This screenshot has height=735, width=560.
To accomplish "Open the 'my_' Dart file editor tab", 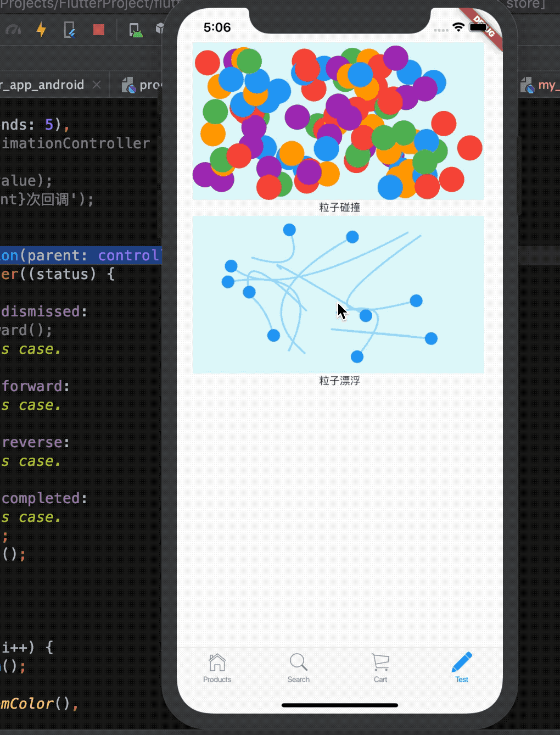I will pos(540,85).
